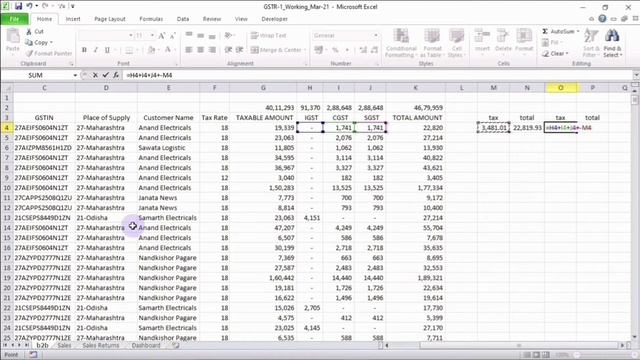Click Merge & Center button
Screen dimensions: 640x360
[276, 50]
